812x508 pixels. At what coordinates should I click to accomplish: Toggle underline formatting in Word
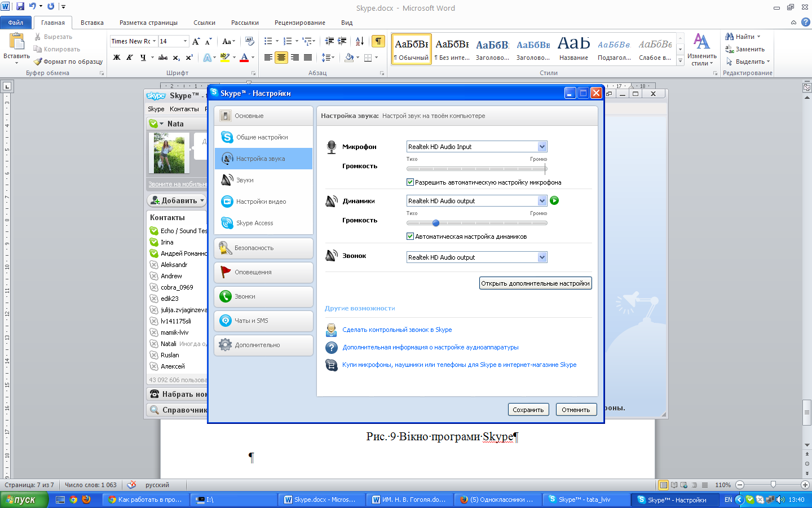[143, 58]
